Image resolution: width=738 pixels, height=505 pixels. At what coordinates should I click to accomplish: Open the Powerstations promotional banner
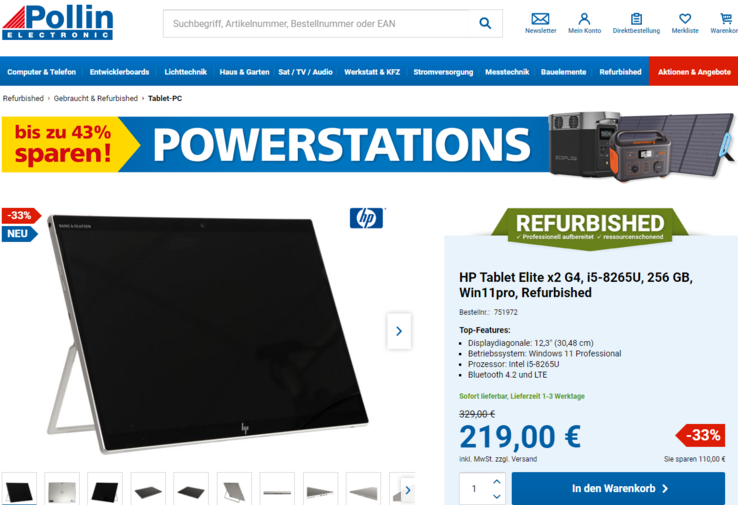tap(368, 145)
